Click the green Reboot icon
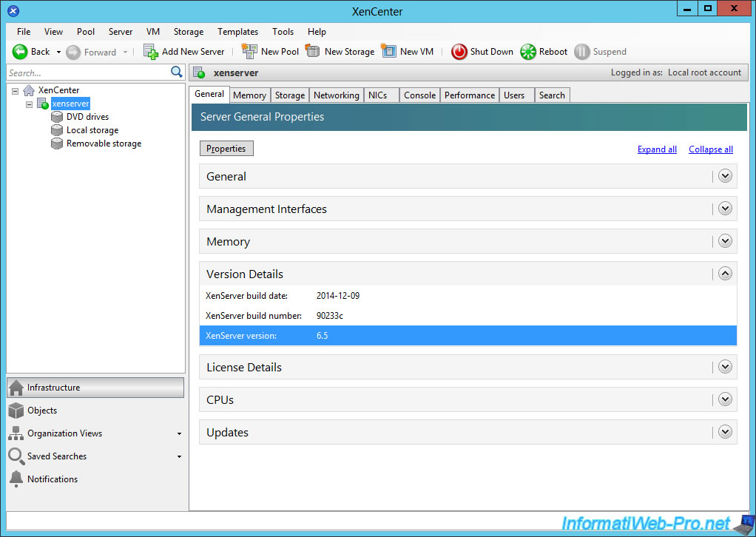The height and width of the screenshot is (537, 756). point(528,52)
